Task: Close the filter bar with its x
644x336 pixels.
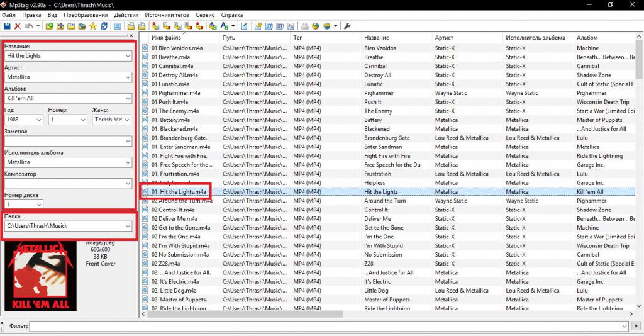Action: [x=2, y=323]
